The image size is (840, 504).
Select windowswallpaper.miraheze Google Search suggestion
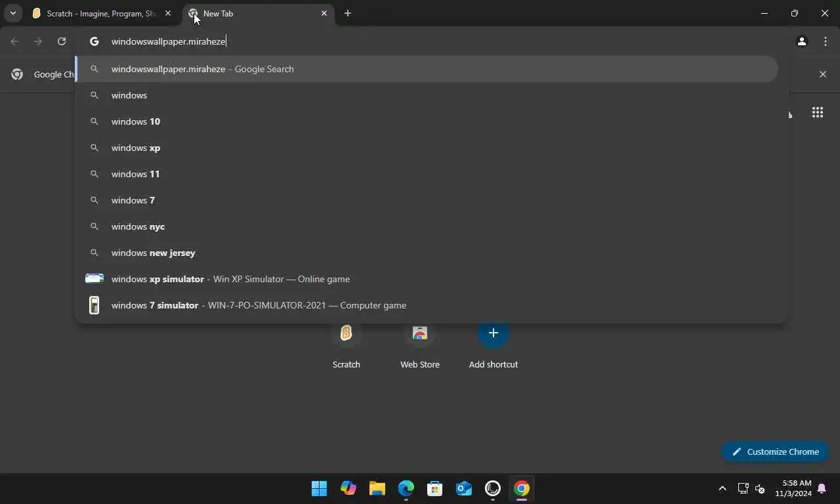point(427,69)
